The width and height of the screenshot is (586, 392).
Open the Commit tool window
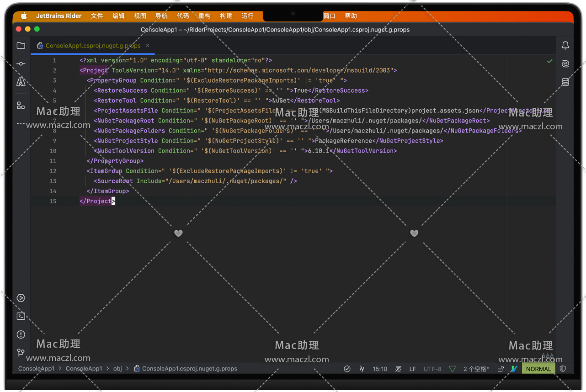(21, 64)
